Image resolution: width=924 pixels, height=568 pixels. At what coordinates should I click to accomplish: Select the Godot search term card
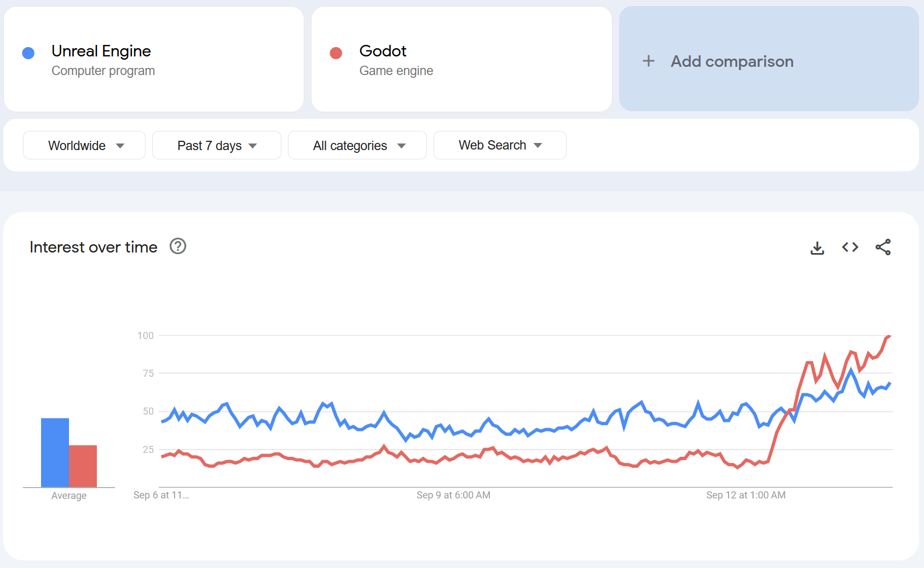(461, 59)
